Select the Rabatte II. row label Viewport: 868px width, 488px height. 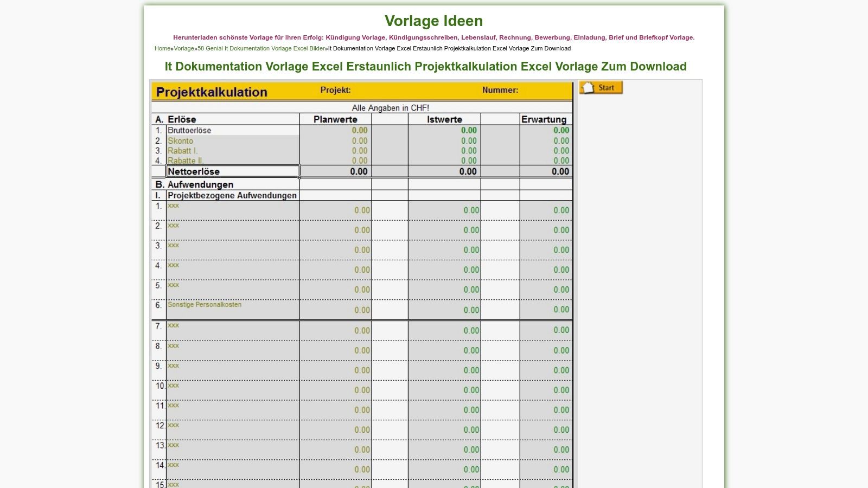pyautogui.click(x=186, y=160)
